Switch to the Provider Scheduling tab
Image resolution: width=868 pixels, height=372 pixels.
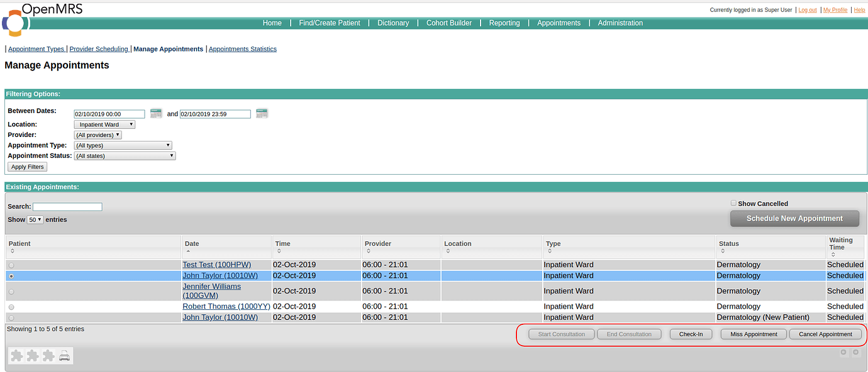(x=99, y=48)
